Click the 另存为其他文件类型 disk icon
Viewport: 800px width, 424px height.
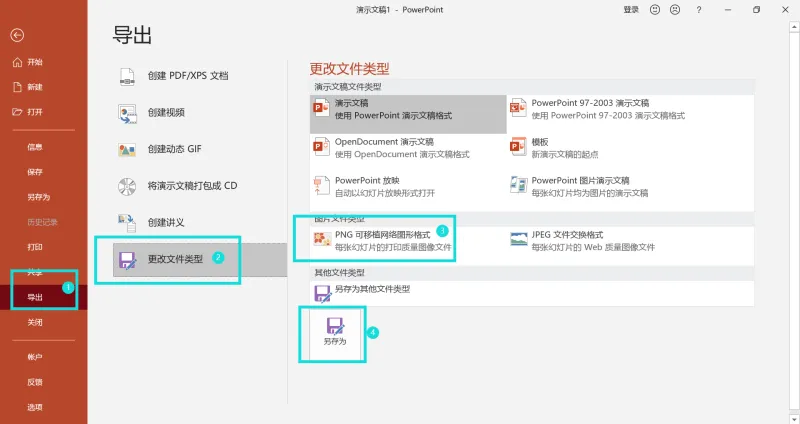pos(322,294)
